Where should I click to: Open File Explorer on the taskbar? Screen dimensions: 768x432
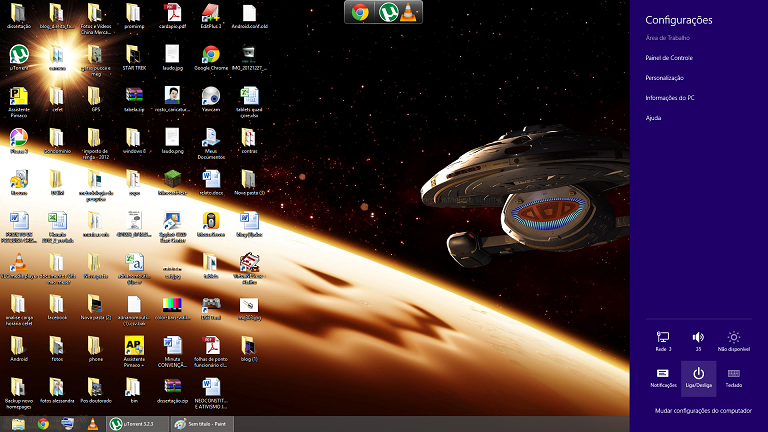pos(18,424)
